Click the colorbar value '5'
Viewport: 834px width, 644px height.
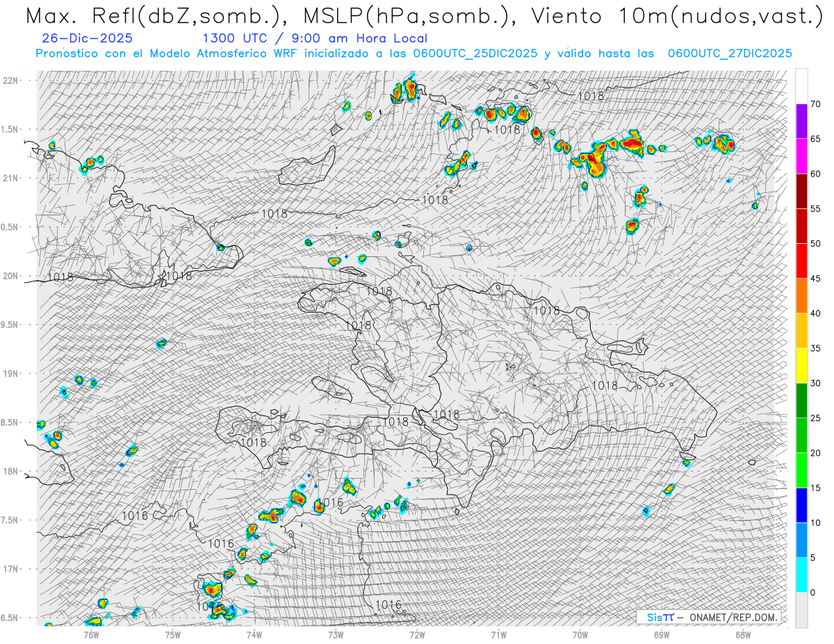point(812,557)
